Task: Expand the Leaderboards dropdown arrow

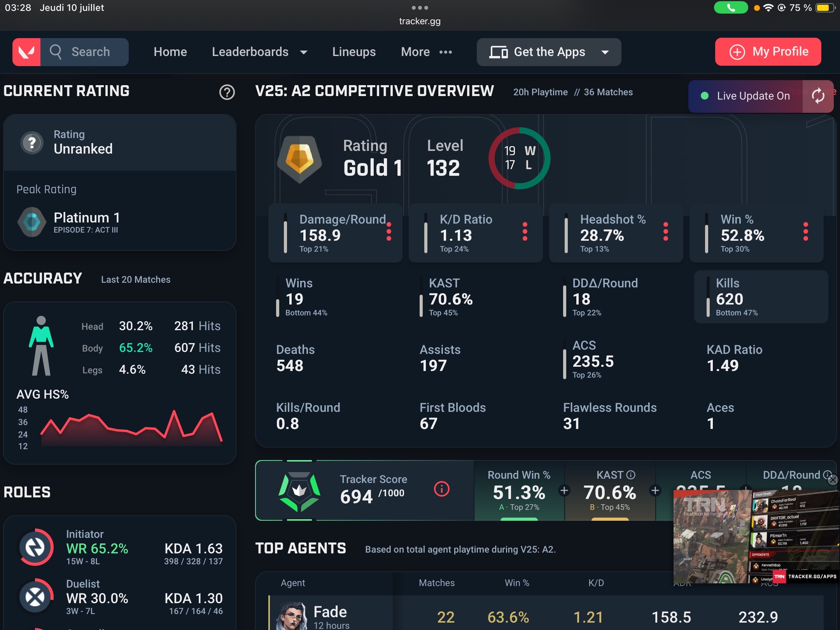Action: point(304,52)
